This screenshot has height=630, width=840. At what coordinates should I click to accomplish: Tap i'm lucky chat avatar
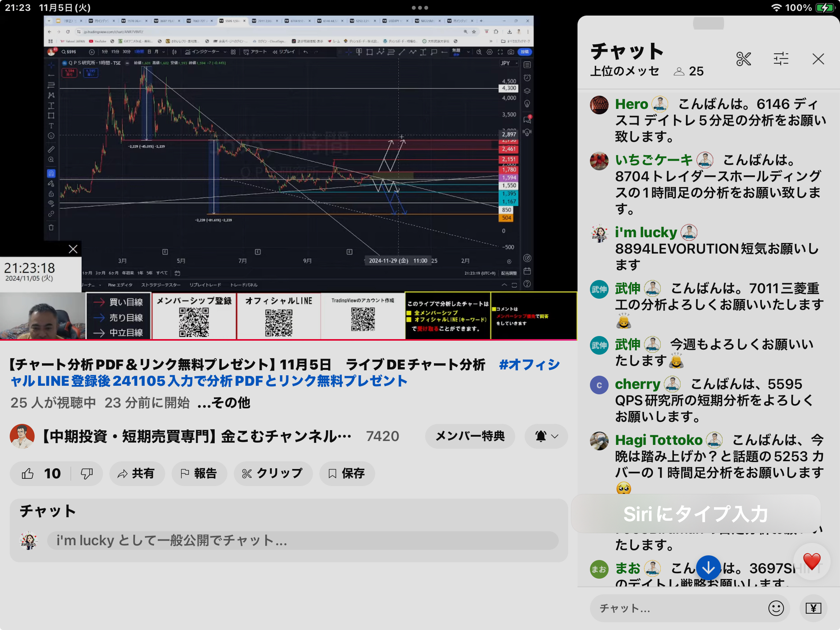[x=599, y=233]
